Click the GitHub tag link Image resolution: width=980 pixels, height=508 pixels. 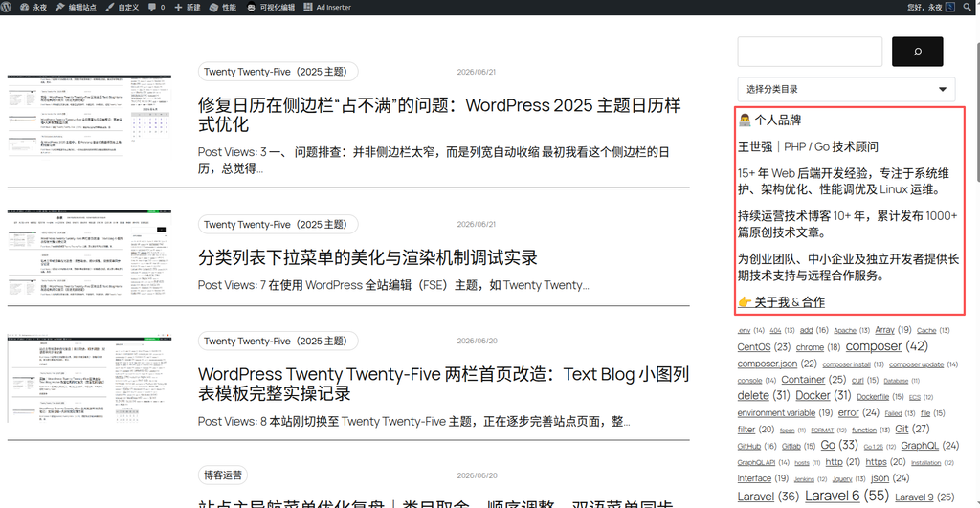point(748,446)
